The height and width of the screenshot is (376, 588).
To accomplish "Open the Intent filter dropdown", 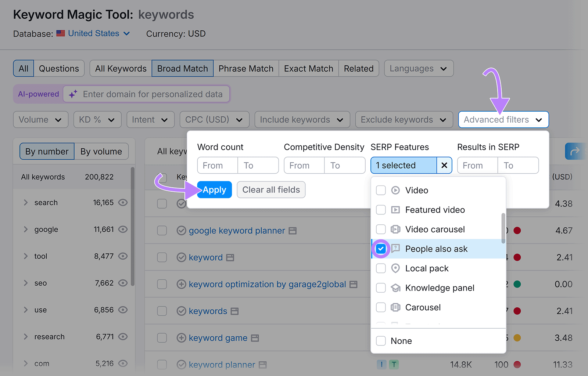I will (150, 119).
